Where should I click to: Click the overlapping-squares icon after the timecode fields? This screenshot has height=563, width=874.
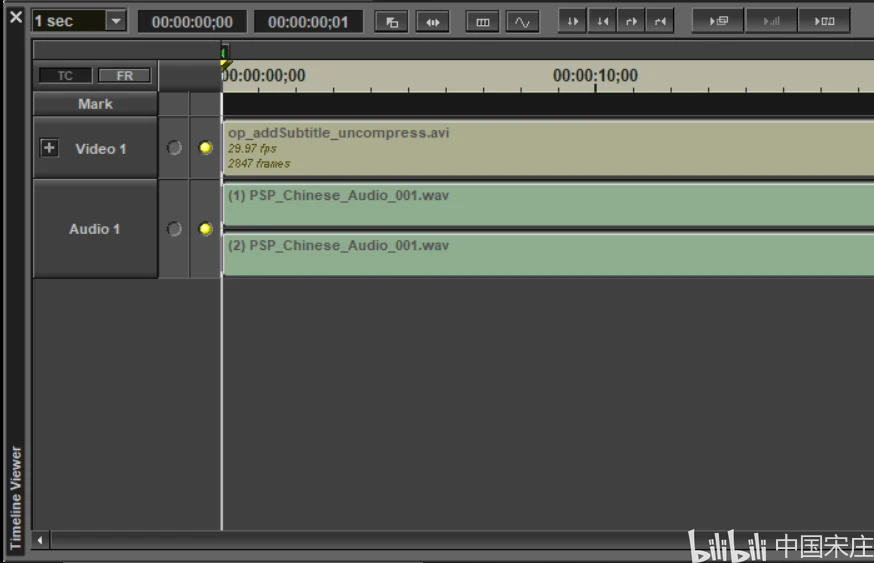tap(391, 21)
